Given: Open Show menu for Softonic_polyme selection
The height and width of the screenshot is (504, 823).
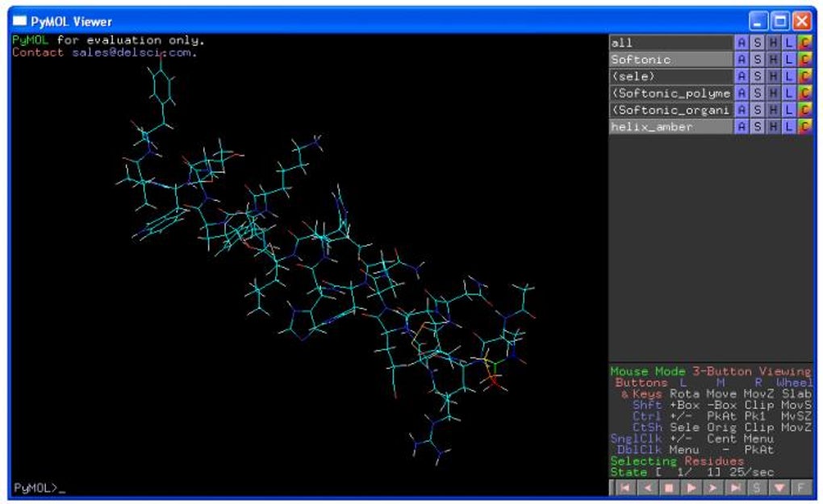Looking at the screenshot, I should [757, 93].
